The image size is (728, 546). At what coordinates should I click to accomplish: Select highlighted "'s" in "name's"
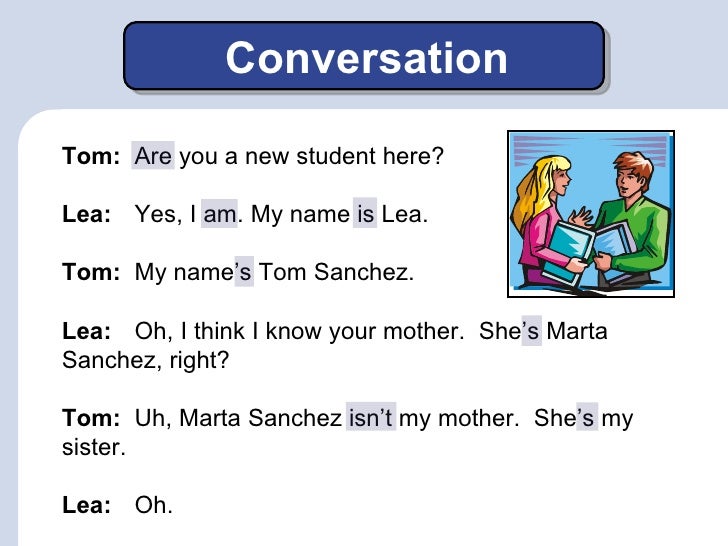(x=244, y=272)
